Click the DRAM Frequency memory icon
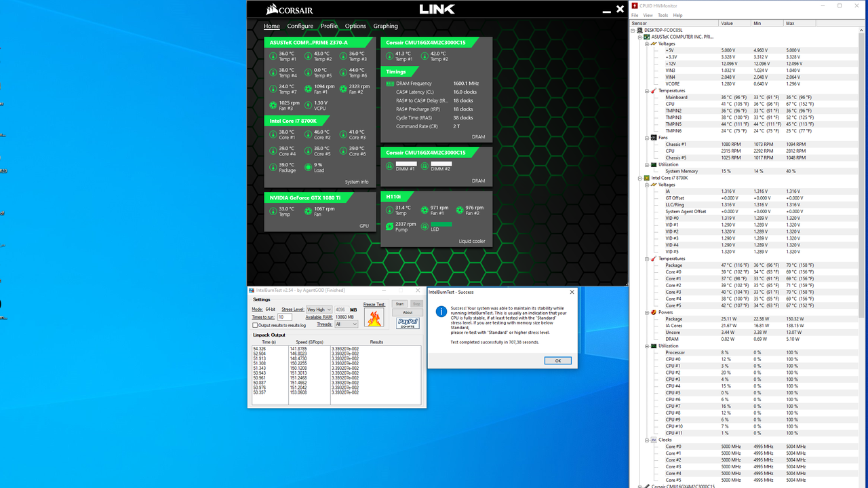868x488 pixels. (390, 83)
